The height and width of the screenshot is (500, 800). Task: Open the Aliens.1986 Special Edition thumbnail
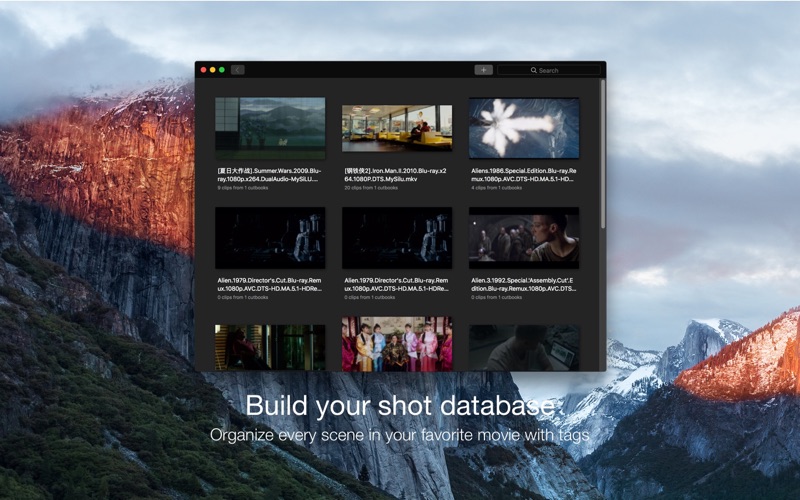tap(524, 128)
